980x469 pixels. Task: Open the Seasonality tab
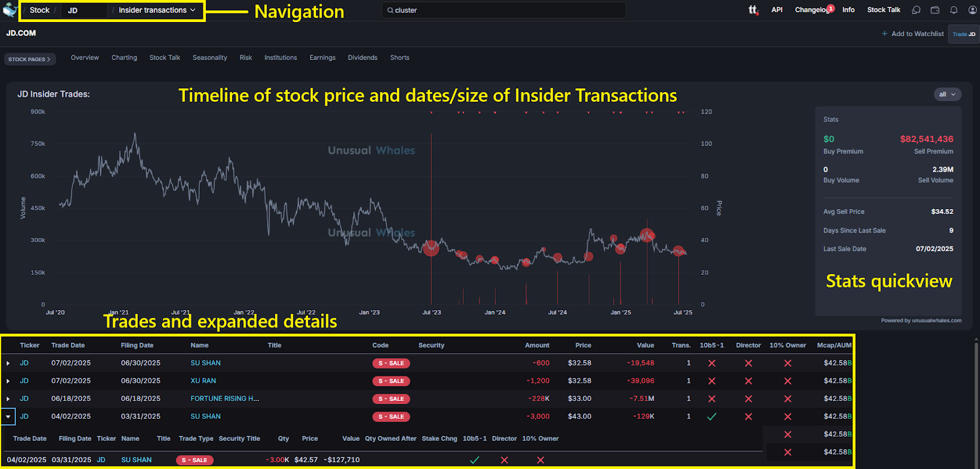point(209,58)
